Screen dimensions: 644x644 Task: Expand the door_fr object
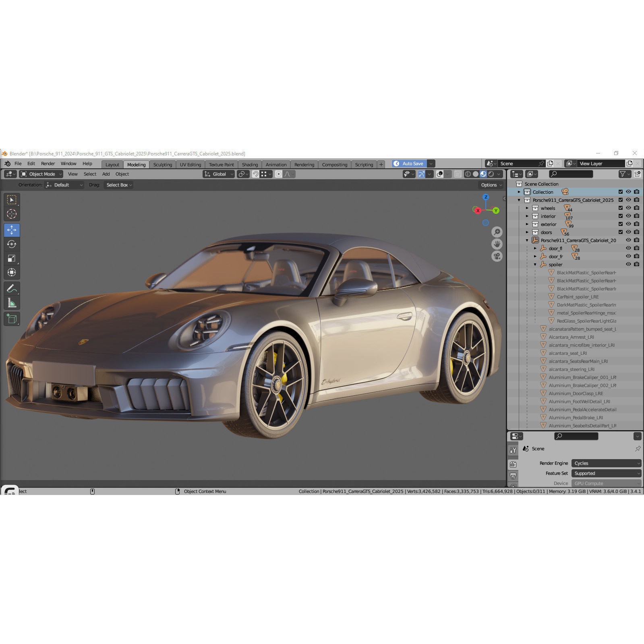535,257
